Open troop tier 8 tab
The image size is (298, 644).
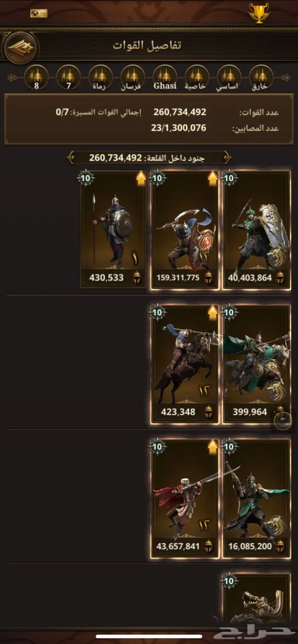pos(37,77)
